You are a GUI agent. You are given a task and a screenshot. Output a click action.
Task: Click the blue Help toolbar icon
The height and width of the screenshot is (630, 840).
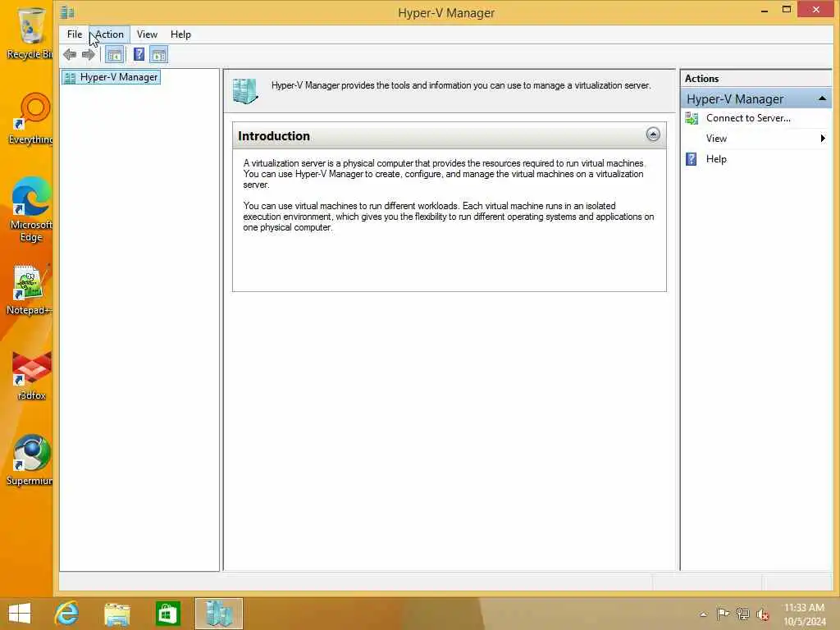pyautogui.click(x=139, y=54)
